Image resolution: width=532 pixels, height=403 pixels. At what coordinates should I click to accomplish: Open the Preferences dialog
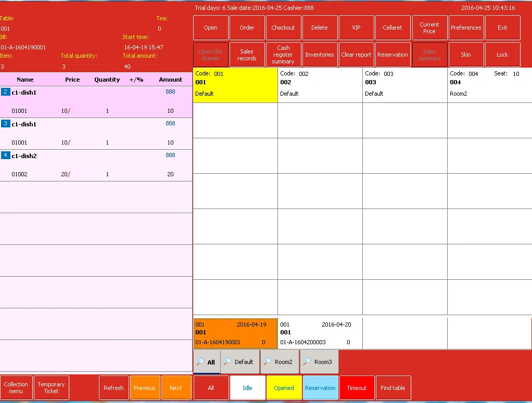click(466, 27)
